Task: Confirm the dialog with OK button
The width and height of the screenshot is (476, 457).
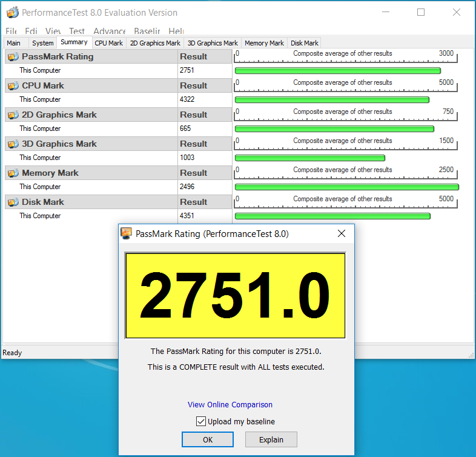Action: [208, 439]
